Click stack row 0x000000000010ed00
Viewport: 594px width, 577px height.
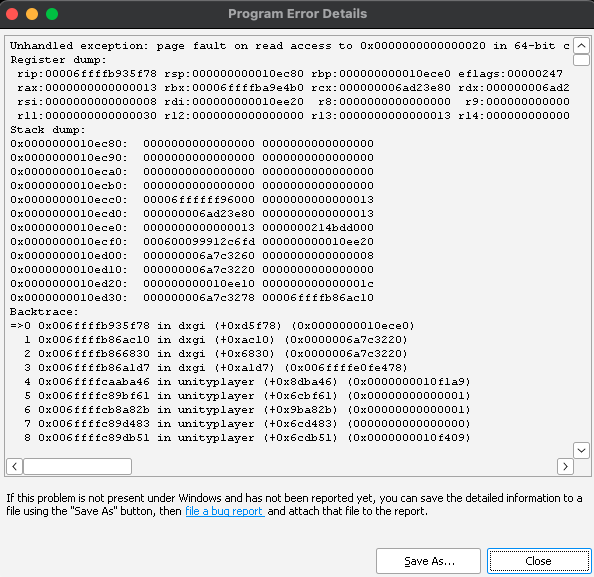[x=192, y=256]
